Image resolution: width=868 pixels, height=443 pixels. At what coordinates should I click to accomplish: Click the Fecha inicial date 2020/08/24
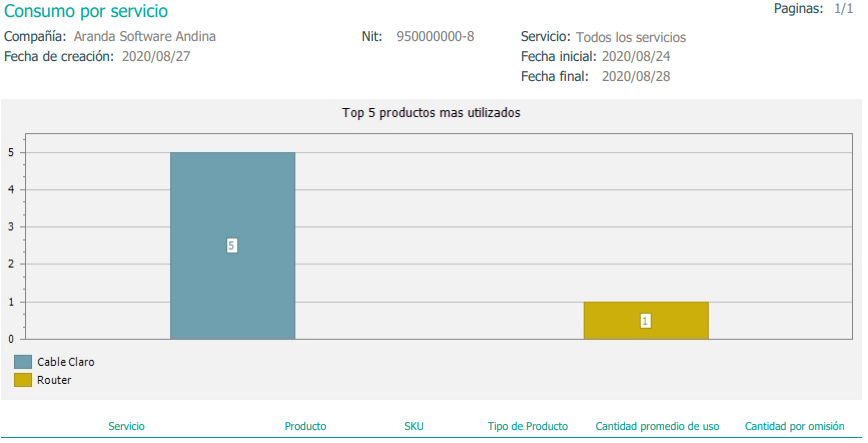(636, 56)
